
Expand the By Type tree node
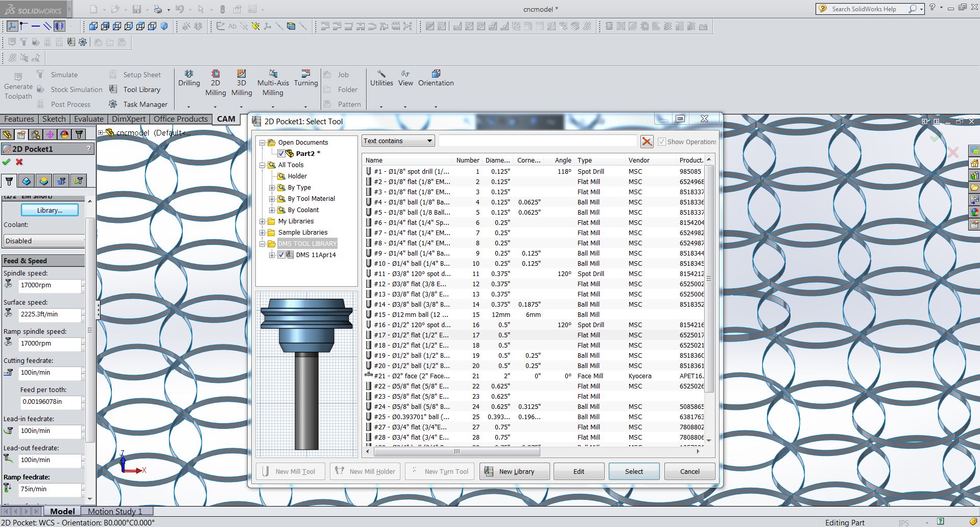[x=273, y=188]
